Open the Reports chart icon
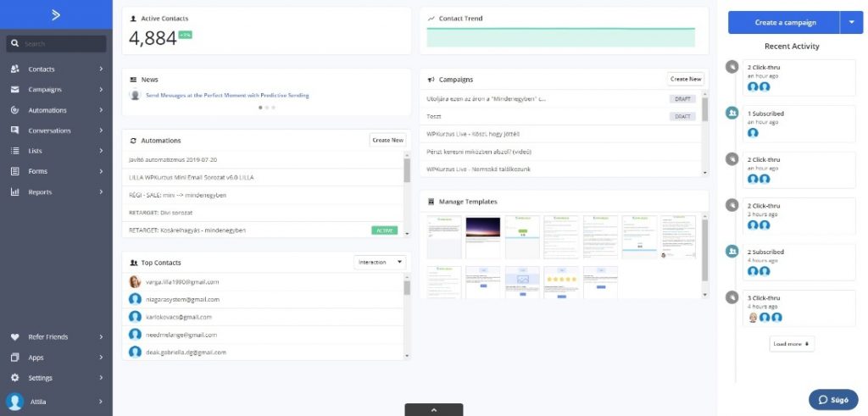Screen dimensions: 868x416 coord(14,192)
